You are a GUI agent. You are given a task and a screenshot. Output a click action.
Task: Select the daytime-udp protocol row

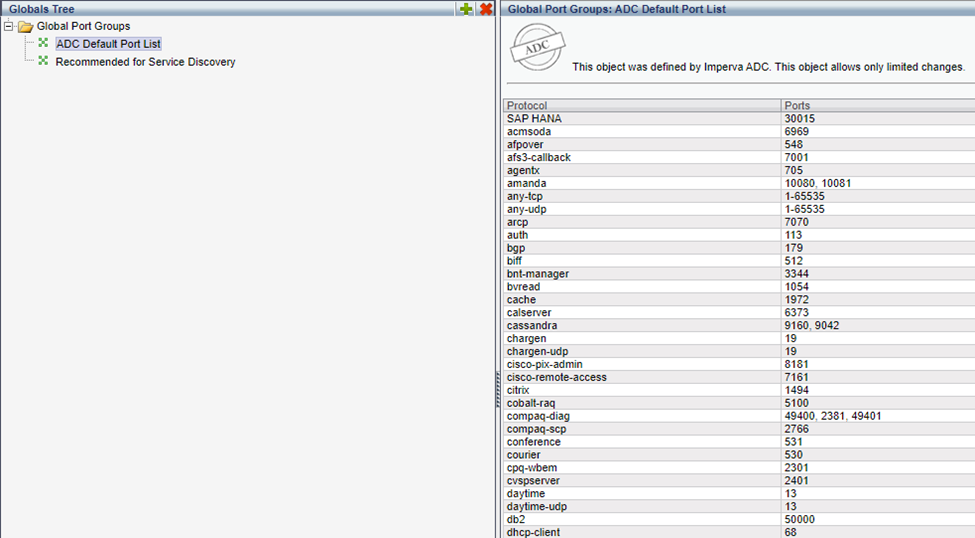(x=739, y=507)
